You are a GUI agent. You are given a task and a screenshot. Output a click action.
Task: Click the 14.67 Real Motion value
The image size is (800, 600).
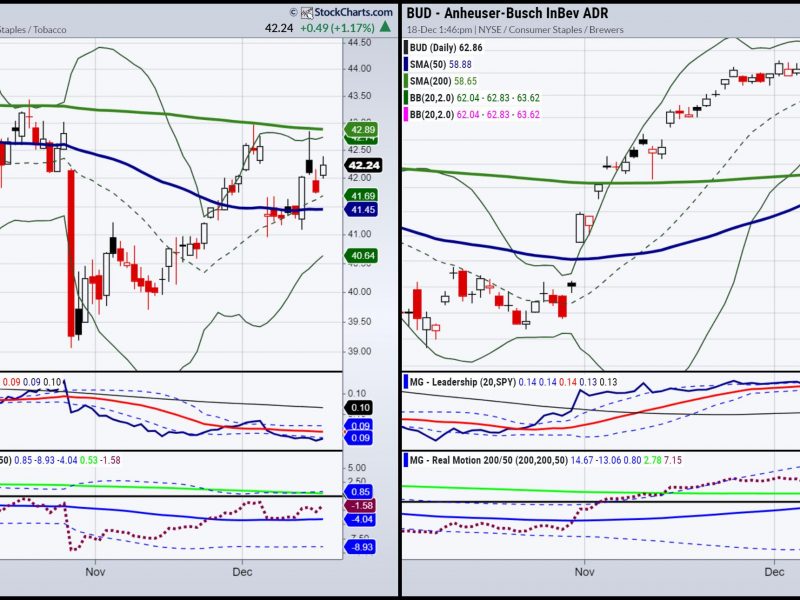581,460
